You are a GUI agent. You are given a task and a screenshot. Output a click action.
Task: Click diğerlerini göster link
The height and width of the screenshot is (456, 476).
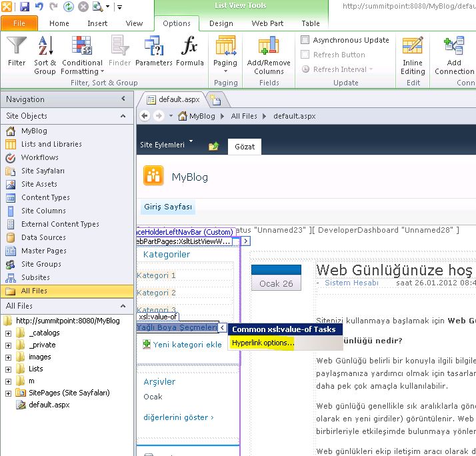coord(178,417)
